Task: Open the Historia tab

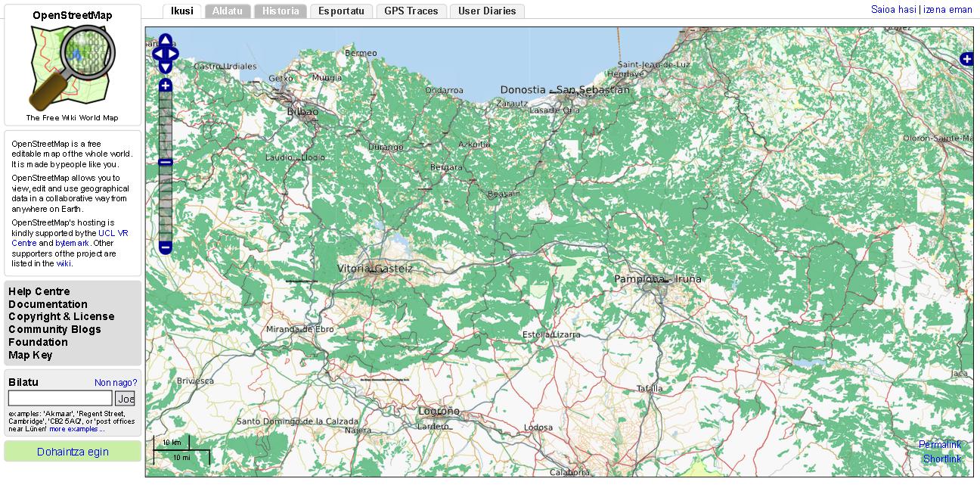Action: tap(281, 11)
